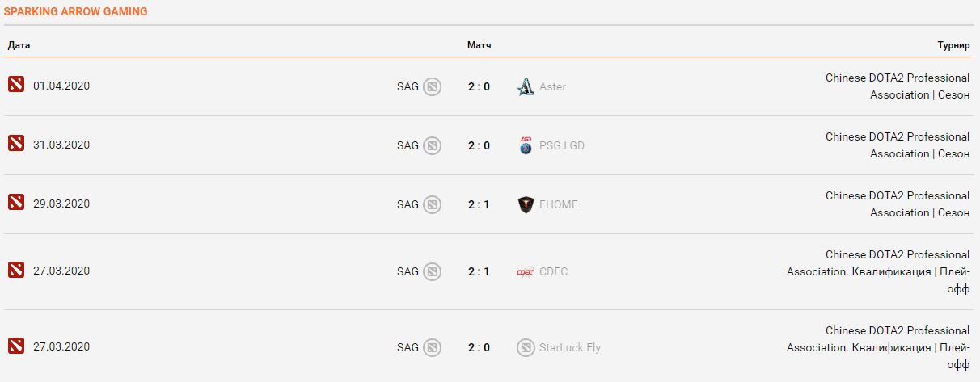Open the EHOME team link
Screen dimensions: 980x382
point(558,204)
